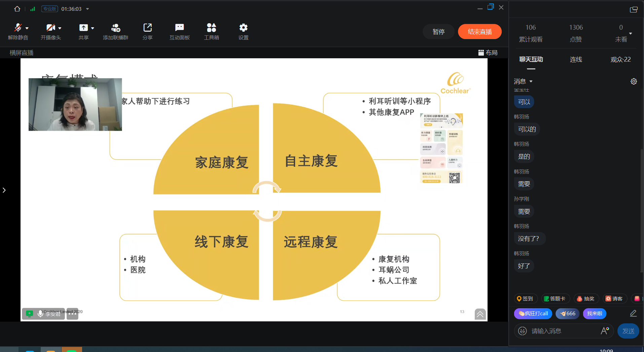Click the 结束直播 end broadcast button
The width and height of the screenshot is (644, 352).
(x=479, y=32)
